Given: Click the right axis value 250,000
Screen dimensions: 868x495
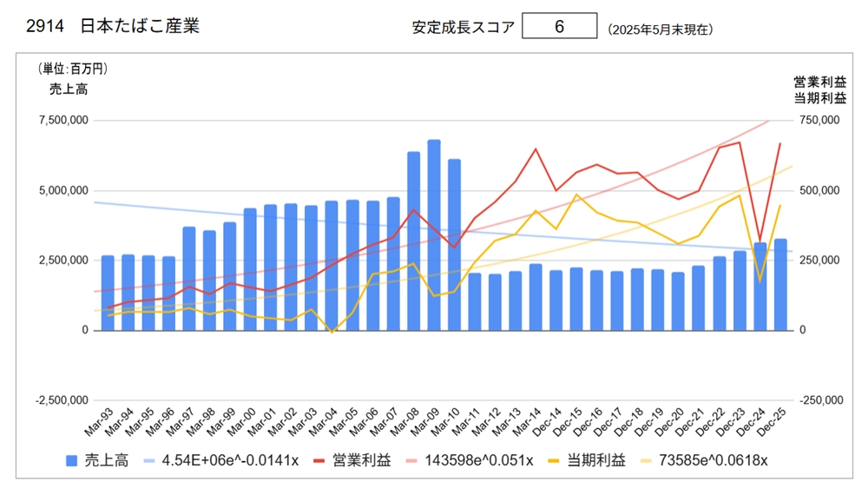Looking at the screenshot, I should [819, 261].
